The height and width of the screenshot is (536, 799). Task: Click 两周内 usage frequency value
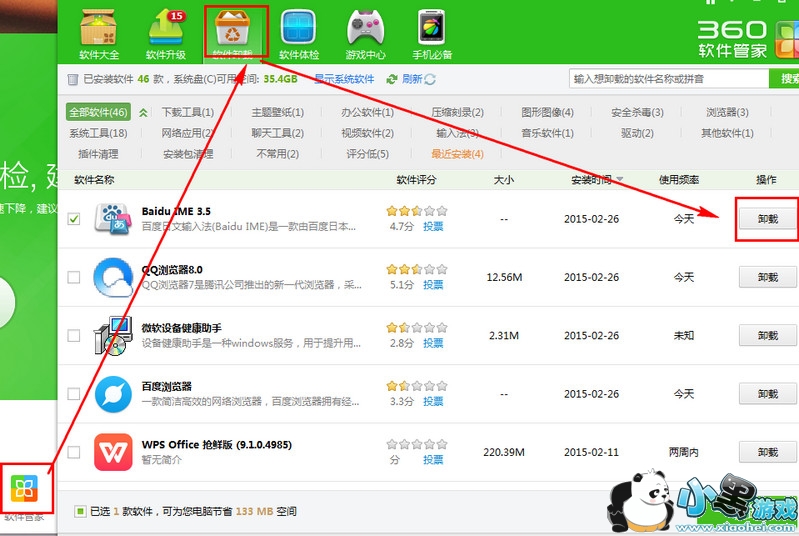(683, 452)
